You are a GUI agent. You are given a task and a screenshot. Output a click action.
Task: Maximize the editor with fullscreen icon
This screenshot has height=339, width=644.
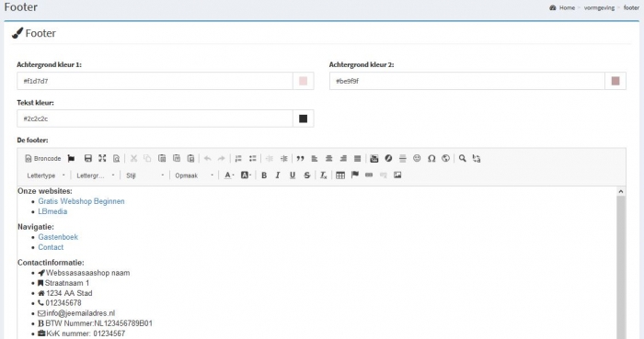point(102,158)
